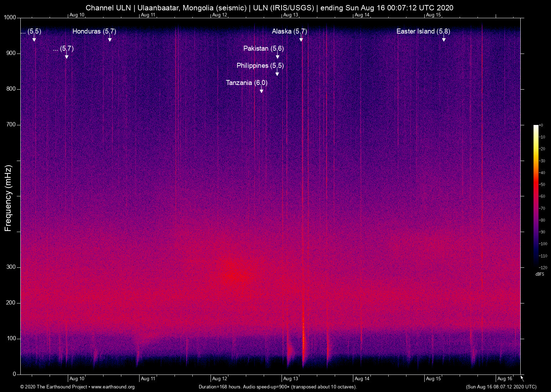Click the arrow beneath Pakistan (5.6) label
The image size is (551, 392).
coord(277,56)
